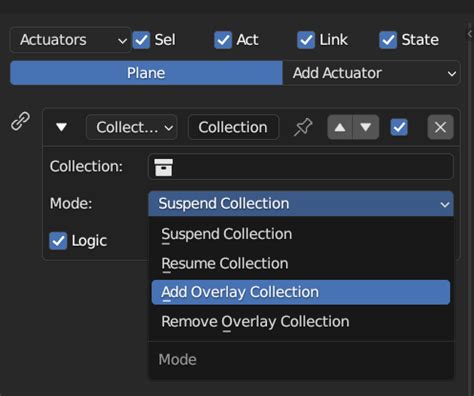This screenshot has width=474, height=396.
Task: Uncheck the State checkbox
Action: [388, 40]
